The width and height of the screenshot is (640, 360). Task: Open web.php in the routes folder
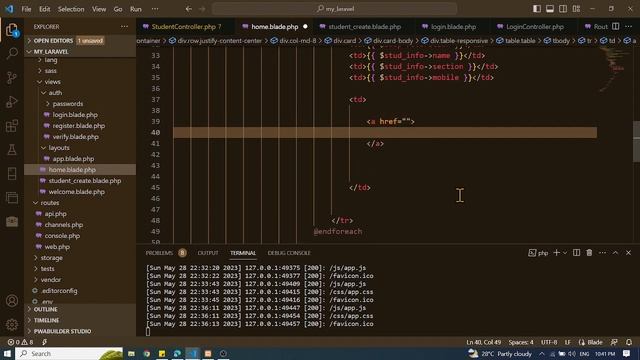coord(57,247)
